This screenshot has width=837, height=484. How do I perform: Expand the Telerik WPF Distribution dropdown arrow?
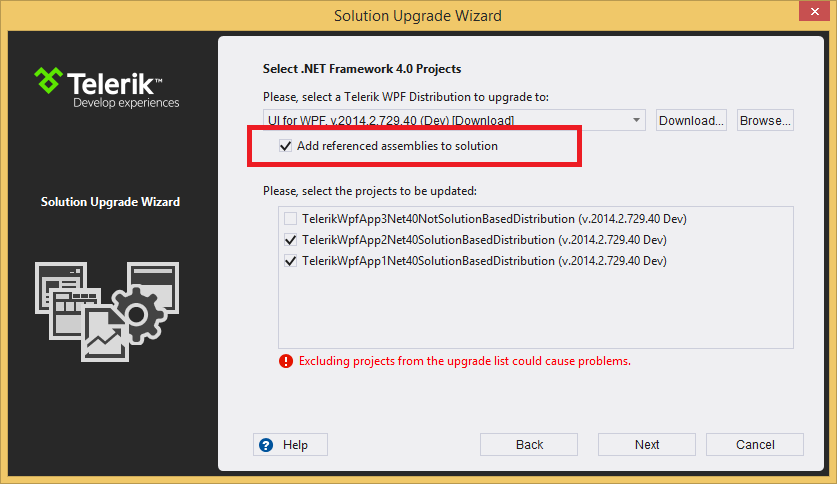pos(636,120)
